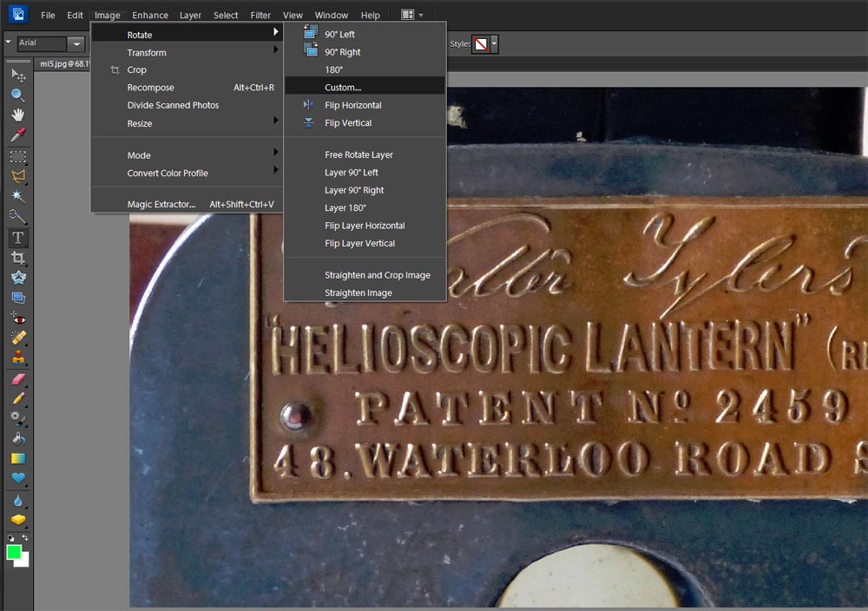Choose Magic Extractor... command

click(187, 204)
